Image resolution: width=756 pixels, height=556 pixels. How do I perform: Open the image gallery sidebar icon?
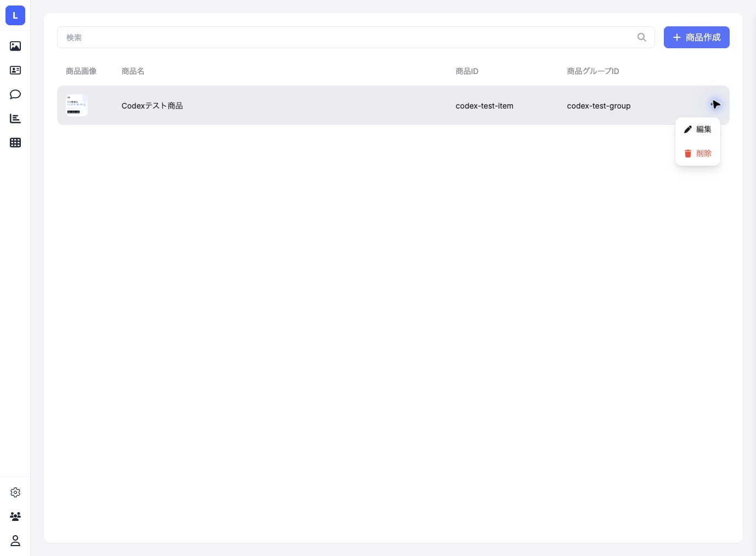pos(15,46)
